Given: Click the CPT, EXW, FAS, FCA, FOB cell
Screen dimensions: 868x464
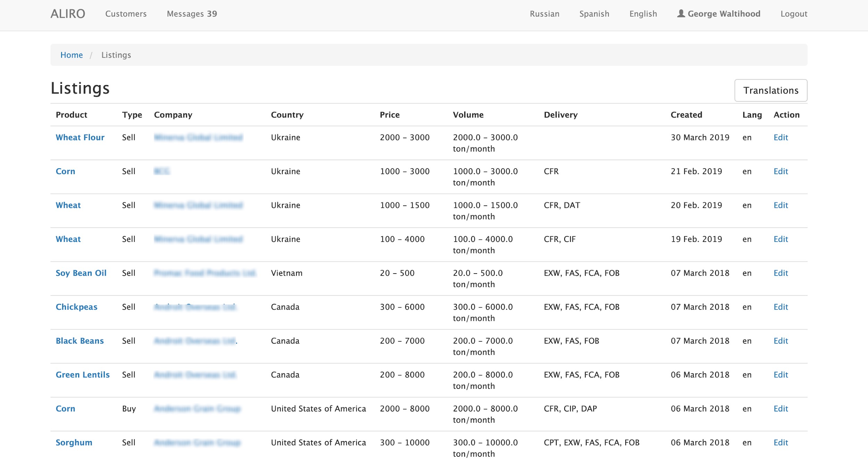Looking at the screenshot, I should [592, 442].
